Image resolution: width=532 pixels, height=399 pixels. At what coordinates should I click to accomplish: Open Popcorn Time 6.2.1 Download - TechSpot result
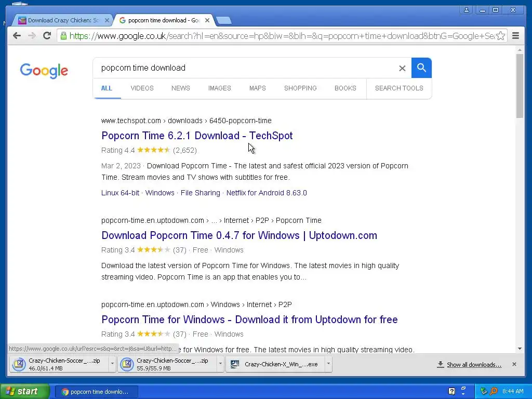(x=197, y=136)
